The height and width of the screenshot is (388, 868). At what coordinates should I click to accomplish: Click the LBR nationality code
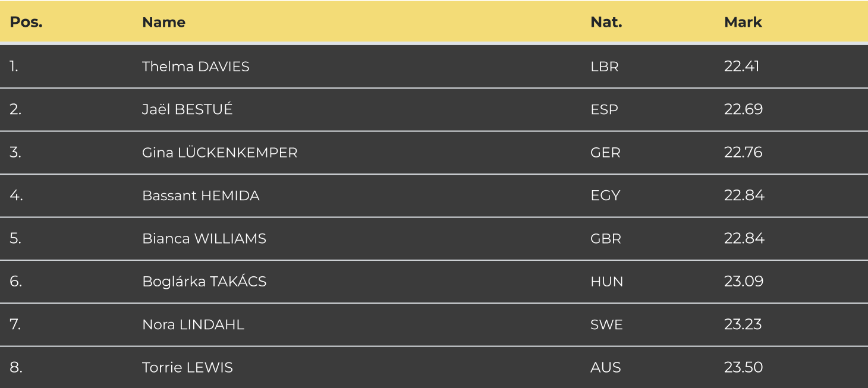(x=604, y=67)
